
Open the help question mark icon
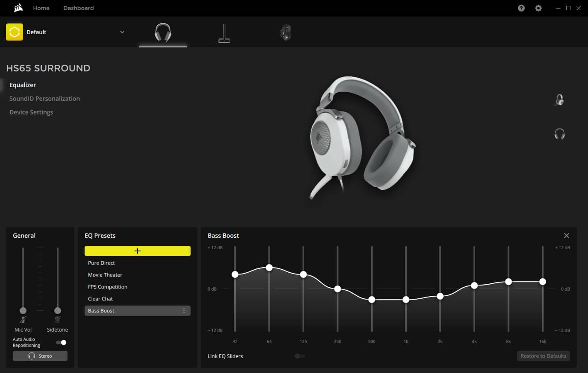(x=521, y=8)
